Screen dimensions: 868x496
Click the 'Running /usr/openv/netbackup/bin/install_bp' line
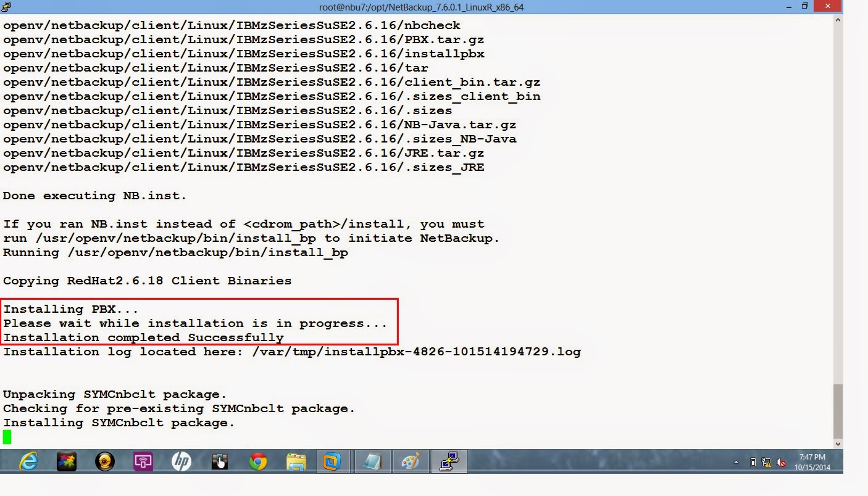tap(175, 252)
